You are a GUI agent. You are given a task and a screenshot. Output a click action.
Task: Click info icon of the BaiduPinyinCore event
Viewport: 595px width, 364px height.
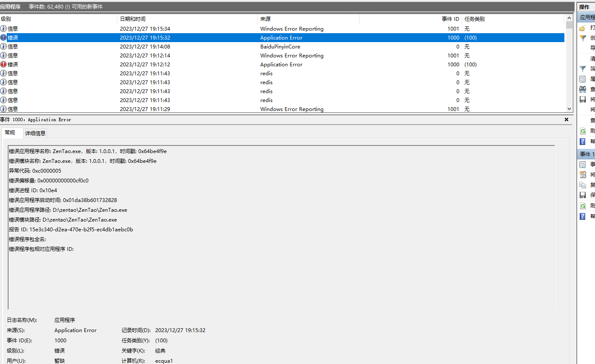3,47
